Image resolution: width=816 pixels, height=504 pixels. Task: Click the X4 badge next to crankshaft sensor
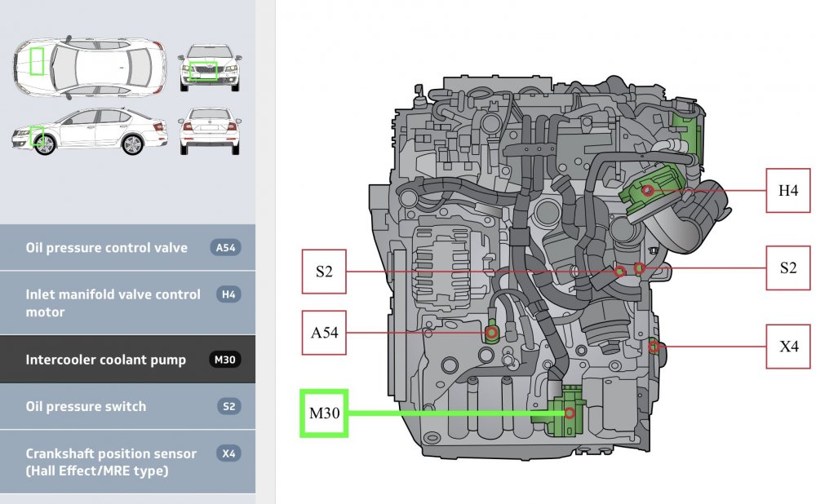tap(227, 453)
